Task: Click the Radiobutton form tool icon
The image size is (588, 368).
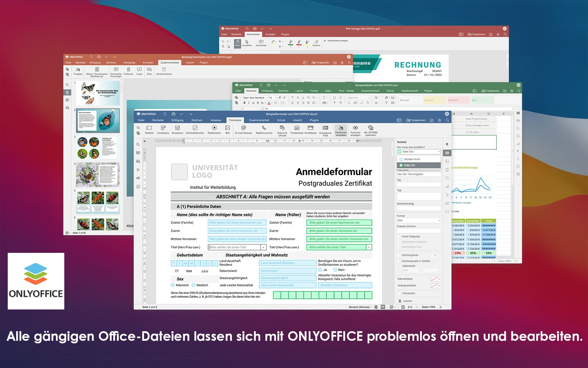Action: 214,128
